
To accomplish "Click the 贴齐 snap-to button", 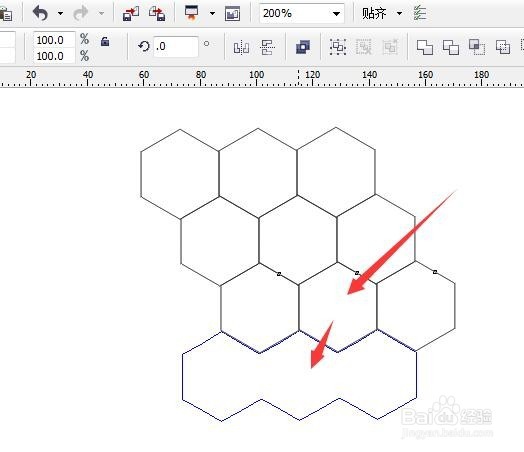I will [x=374, y=13].
